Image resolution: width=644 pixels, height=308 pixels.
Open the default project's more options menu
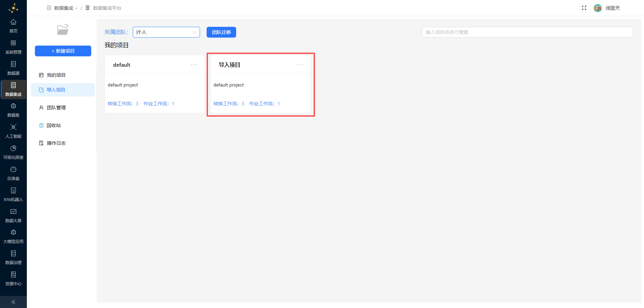click(x=194, y=65)
